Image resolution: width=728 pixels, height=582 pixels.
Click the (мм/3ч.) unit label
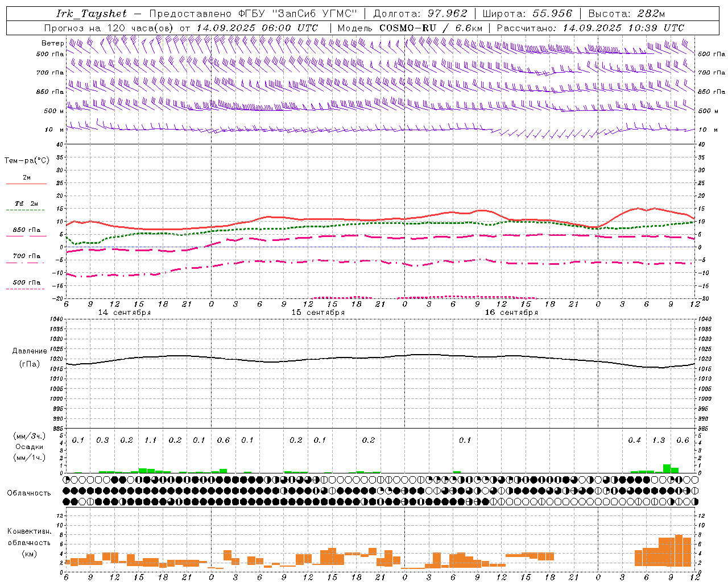pyautogui.click(x=29, y=436)
